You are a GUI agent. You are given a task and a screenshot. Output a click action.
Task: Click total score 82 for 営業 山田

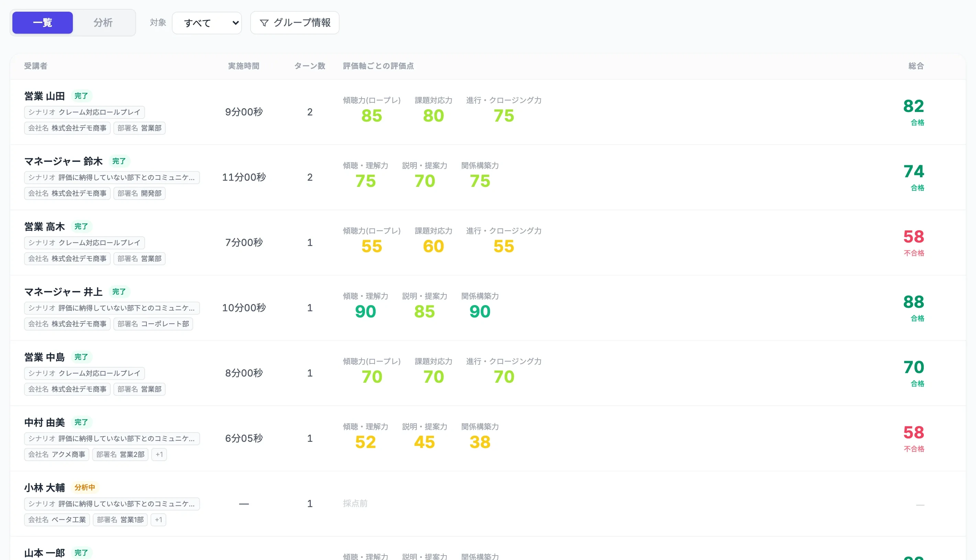coord(914,106)
